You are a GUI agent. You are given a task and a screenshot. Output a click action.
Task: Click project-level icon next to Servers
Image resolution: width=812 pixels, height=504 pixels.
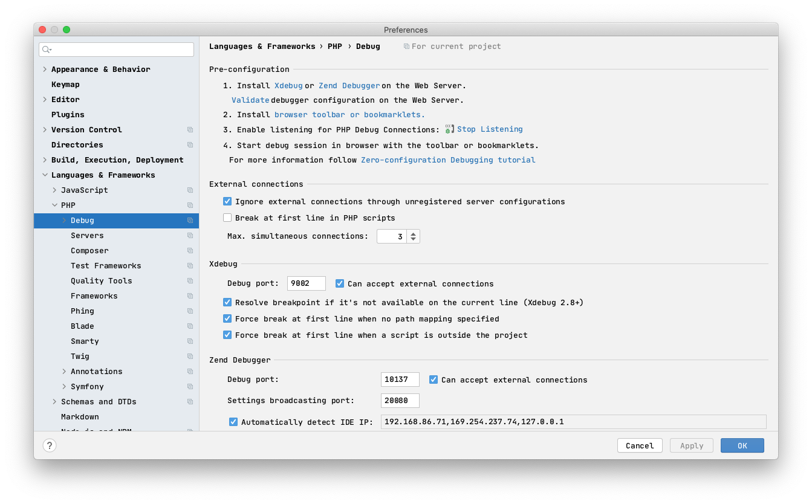pos(190,236)
